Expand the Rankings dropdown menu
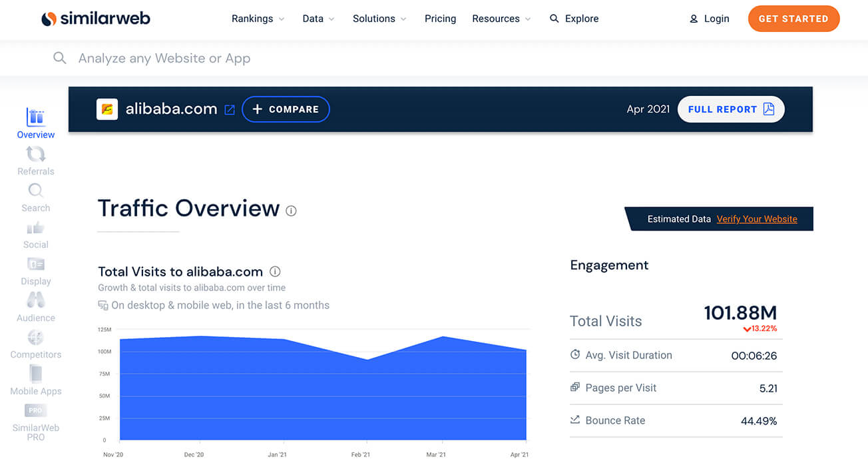 (258, 19)
